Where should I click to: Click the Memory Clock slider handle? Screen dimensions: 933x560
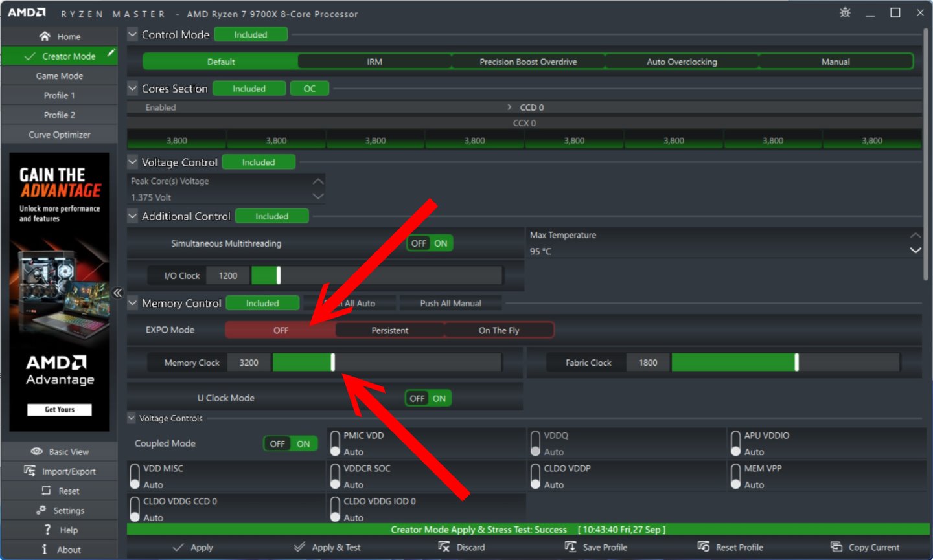coord(333,363)
